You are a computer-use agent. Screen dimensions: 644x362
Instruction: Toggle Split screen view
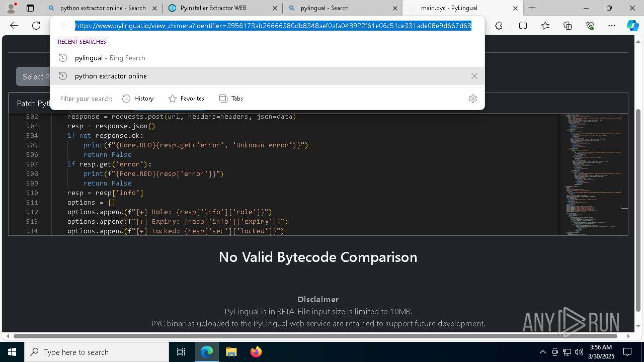pyautogui.click(x=523, y=26)
